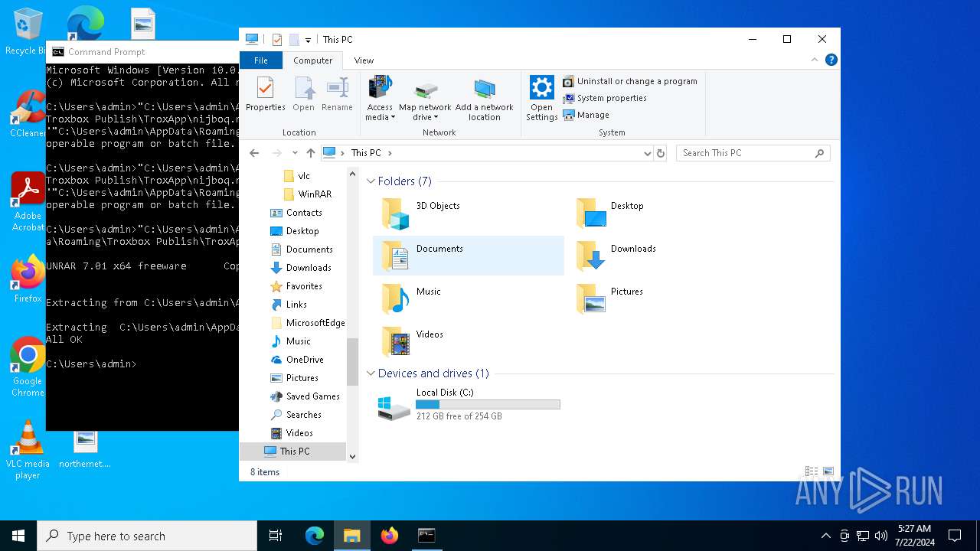Click Command Prompt taskbar icon
Viewport: 980px width, 551px height.
tap(426, 536)
